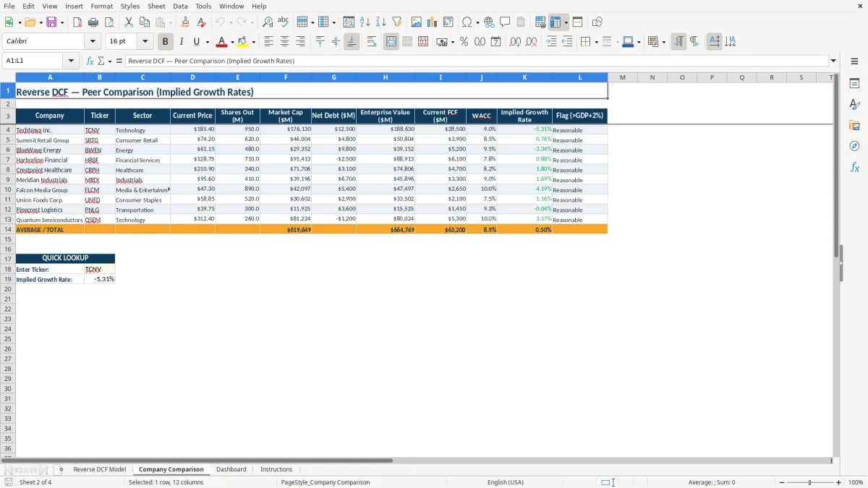Toggle Left-To-Right text direction
868x488 pixels.
(x=678, y=42)
